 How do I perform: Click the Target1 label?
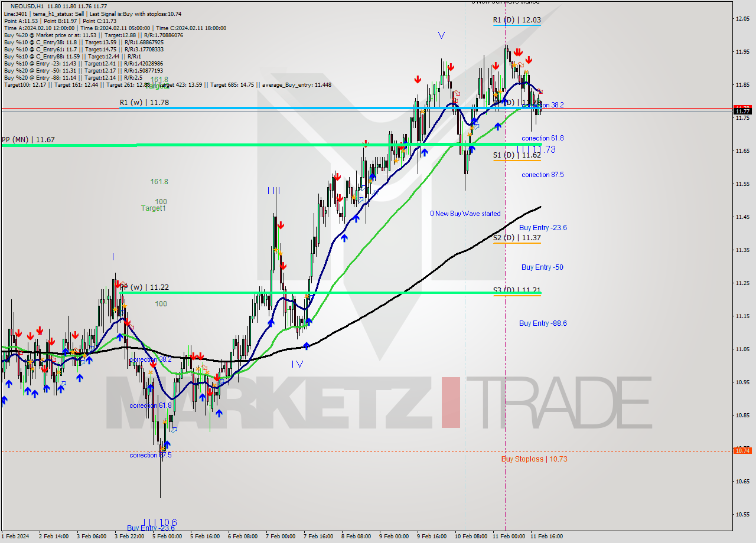153,208
